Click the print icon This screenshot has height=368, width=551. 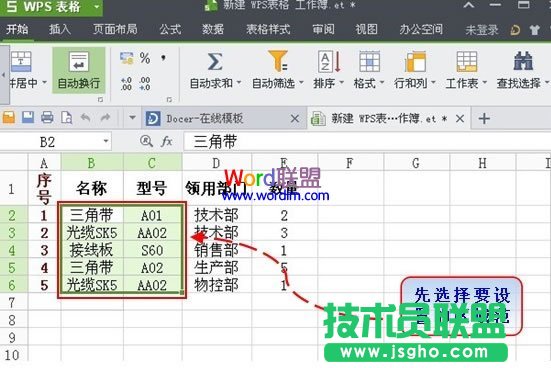tap(47, 117)
